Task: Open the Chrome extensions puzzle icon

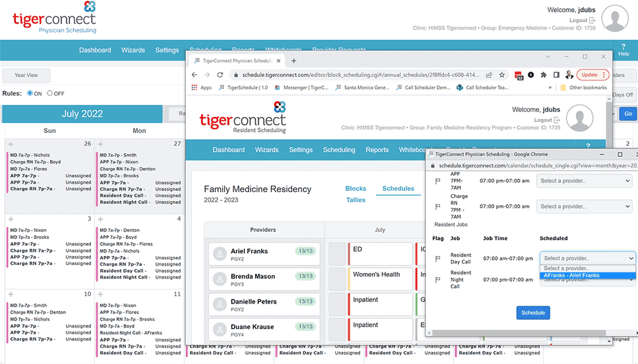Action: pos(544,75)
